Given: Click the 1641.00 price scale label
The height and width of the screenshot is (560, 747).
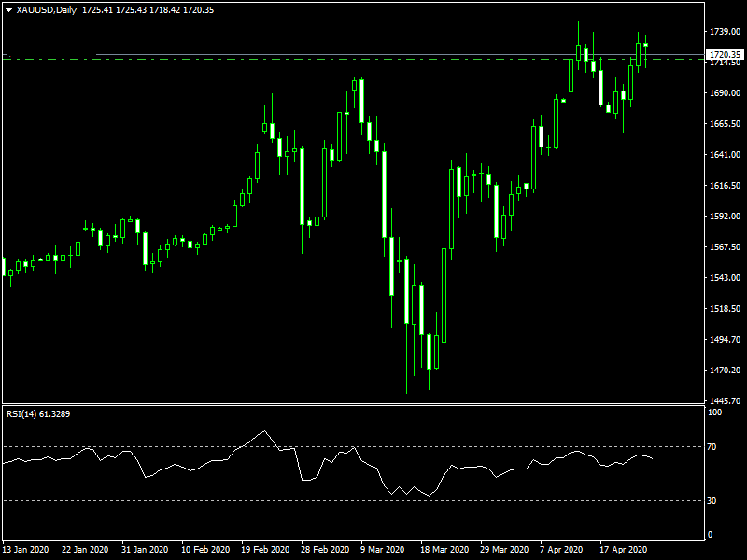Looking at the screenshot, I should (726, 155).
